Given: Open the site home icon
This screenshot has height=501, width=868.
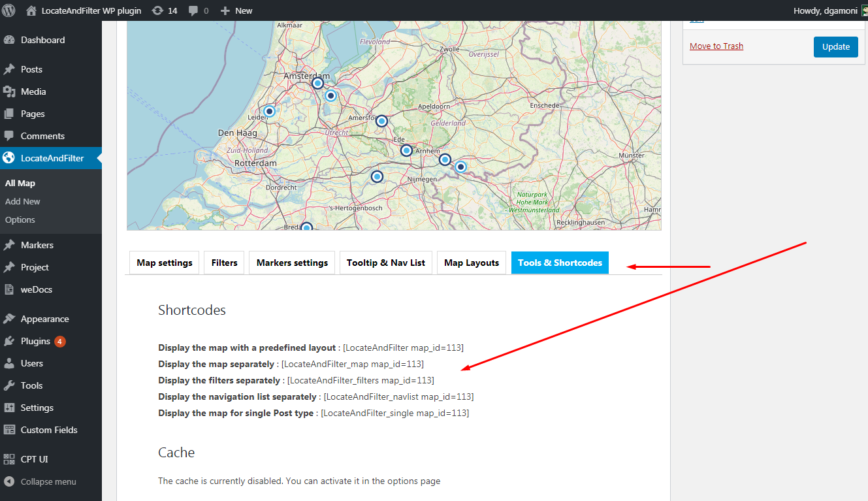Looking at the screenshot, I should [x=31, y=10].
